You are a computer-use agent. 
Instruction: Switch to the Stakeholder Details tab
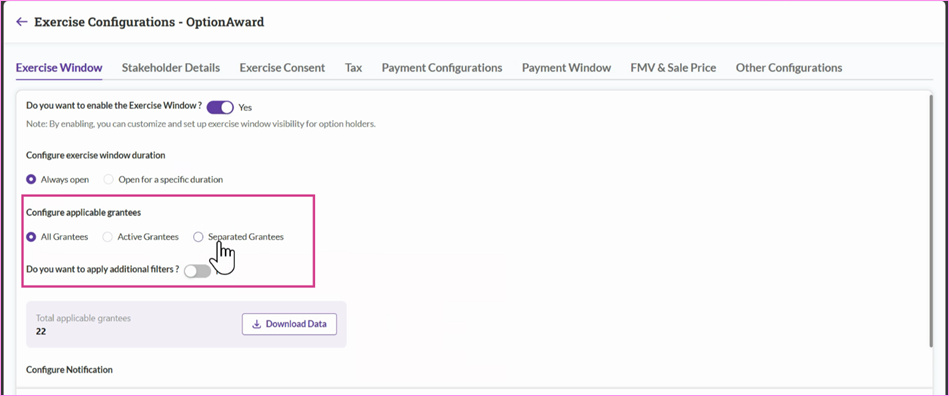point(171,68)
